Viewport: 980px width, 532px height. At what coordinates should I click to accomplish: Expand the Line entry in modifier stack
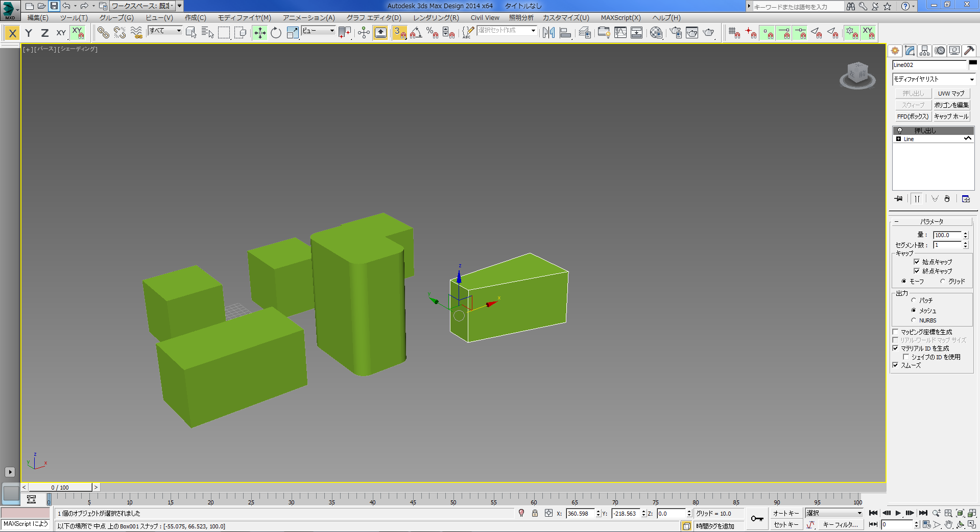coord(898,139)
